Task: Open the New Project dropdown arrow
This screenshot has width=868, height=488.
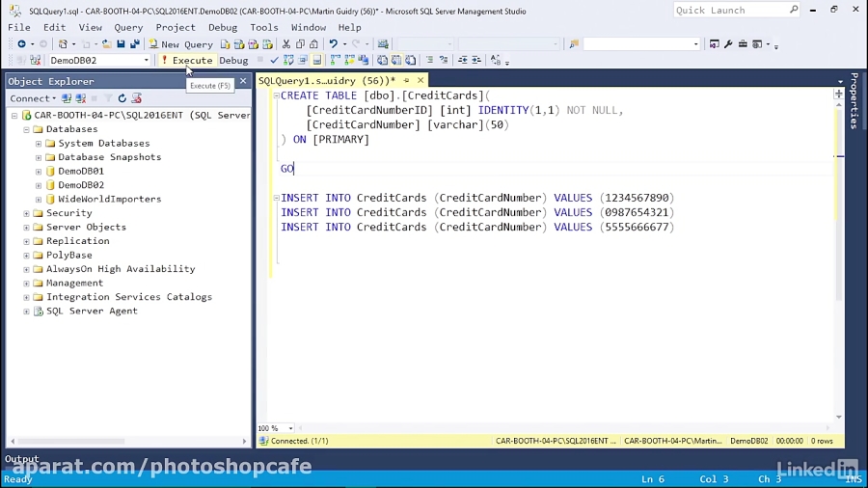Action: click(x=73, y=44)
